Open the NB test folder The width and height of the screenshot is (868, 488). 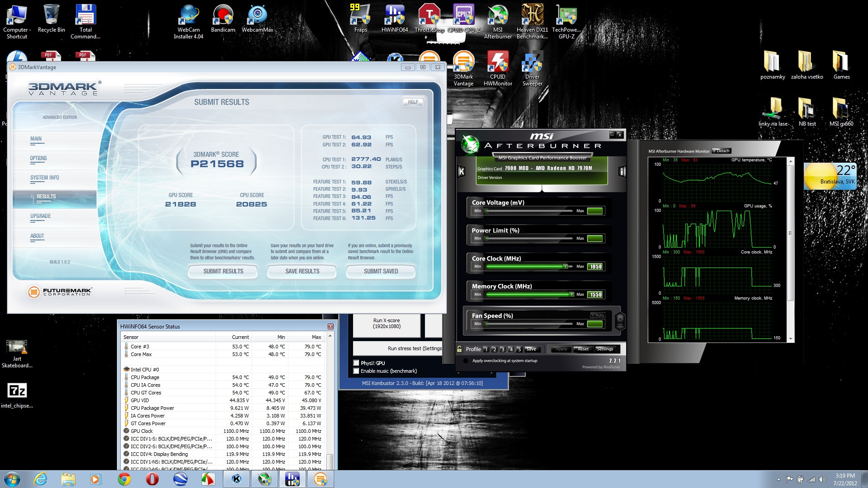[807, 112]
